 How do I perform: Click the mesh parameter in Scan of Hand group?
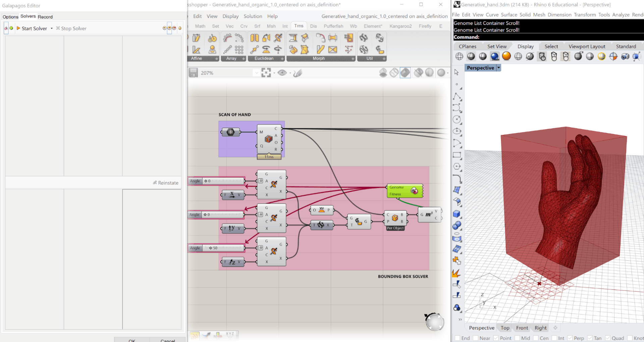230,132
